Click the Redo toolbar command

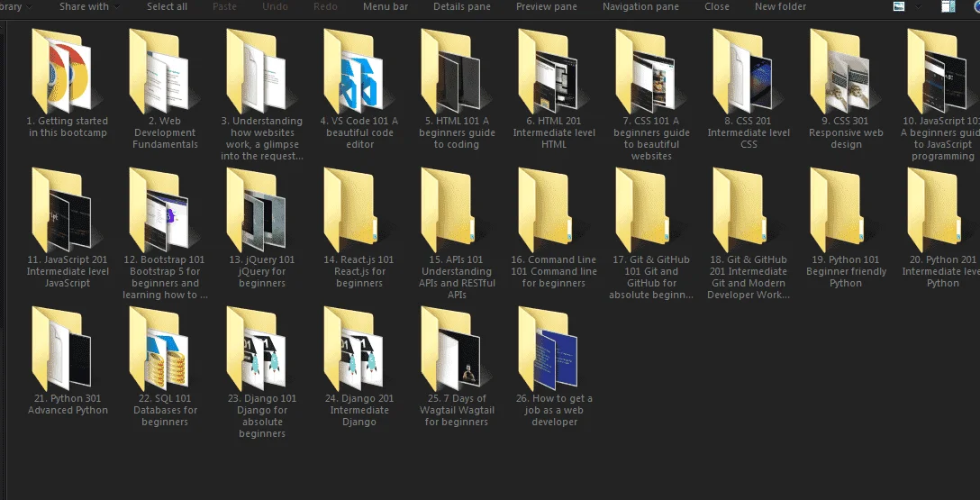(x=325, y=7)
